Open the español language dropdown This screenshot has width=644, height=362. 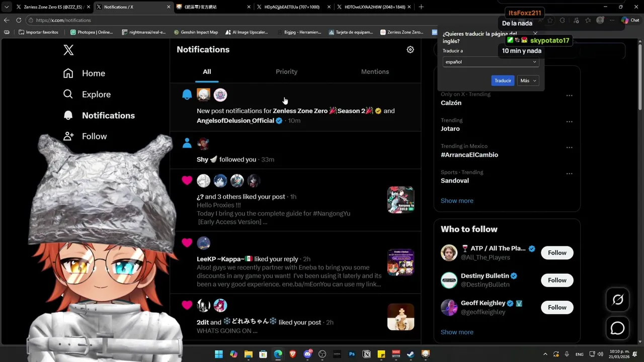click(x=491, y=62)
